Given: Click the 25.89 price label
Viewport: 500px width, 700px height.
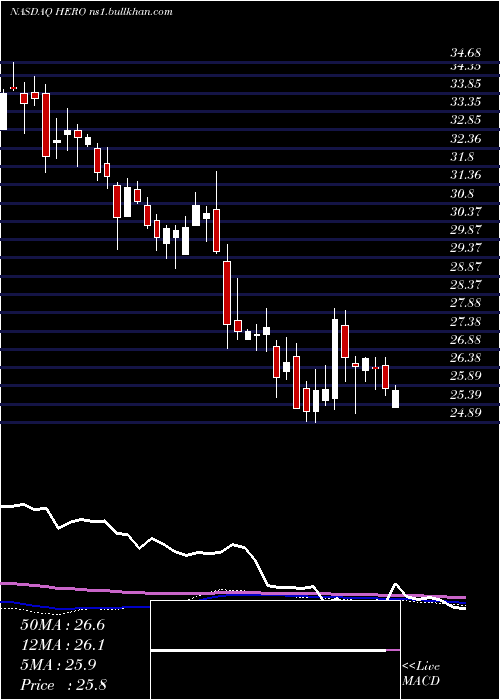Looking at the screenshot, I should [x=465, y=376].
